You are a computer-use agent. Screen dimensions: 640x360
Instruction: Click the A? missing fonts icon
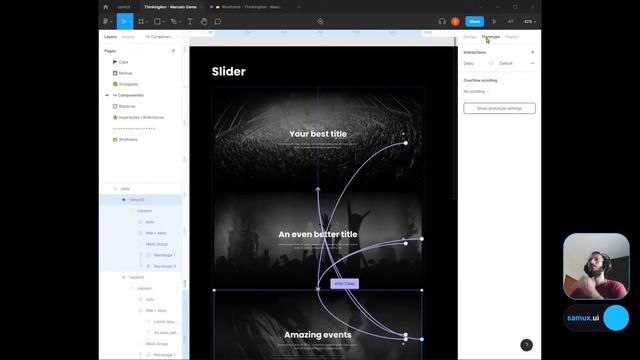511,22
